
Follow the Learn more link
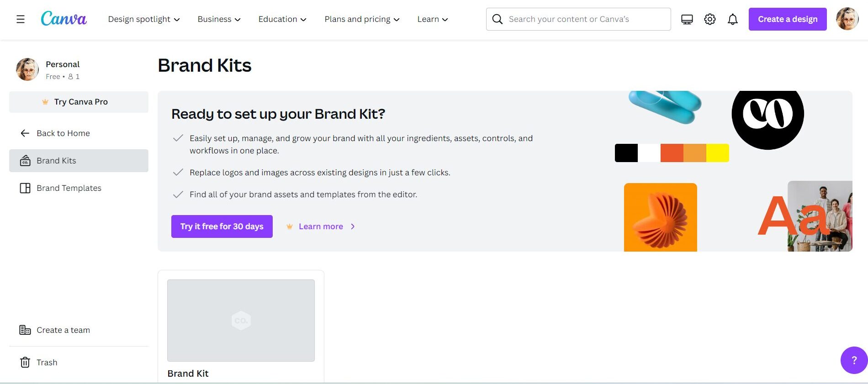(x=321, y=226)
